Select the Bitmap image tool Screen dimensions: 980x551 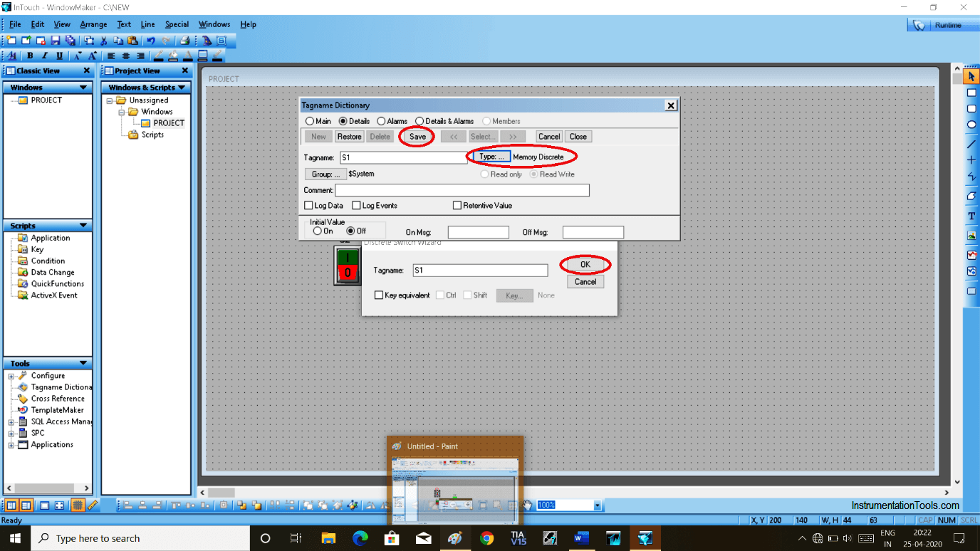971,235
